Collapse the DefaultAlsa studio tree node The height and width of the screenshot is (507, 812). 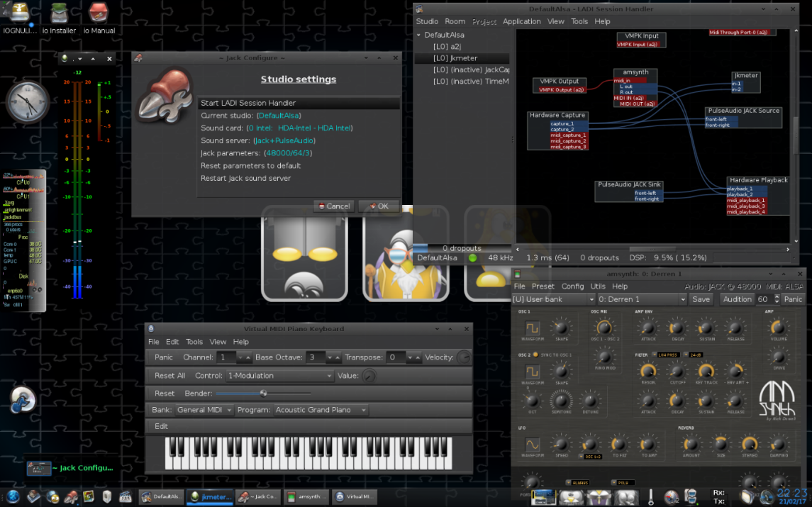(x=418, y=35)
